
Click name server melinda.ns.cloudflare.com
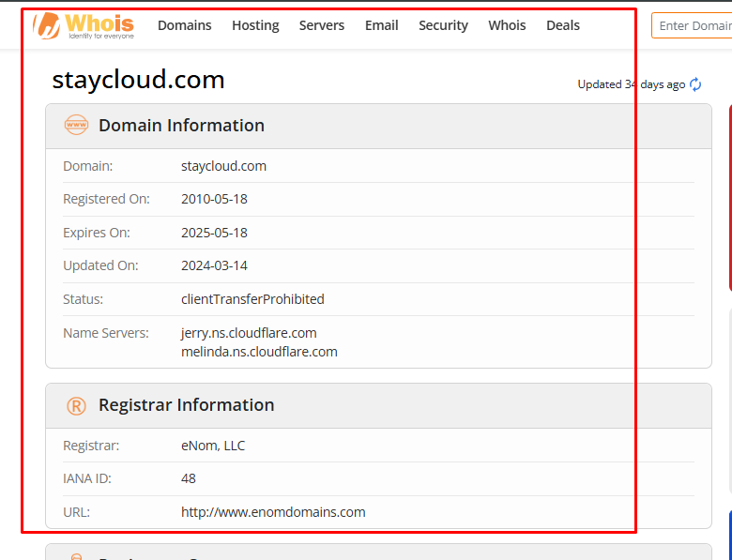click(x=259, y=352)
